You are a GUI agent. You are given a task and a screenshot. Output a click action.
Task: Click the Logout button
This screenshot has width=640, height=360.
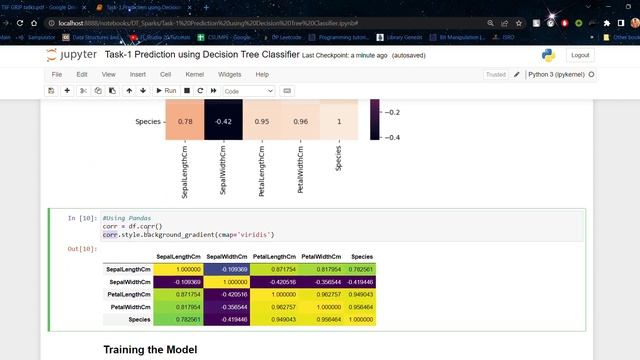pyautogui.click(x=580, y=55)
